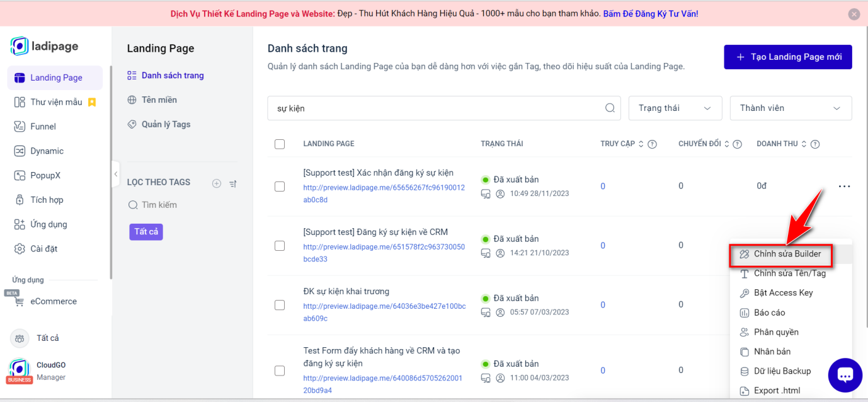Open the live chat bubble icon
This screenshot has height=402, width=868.
(x=845, y=376)
